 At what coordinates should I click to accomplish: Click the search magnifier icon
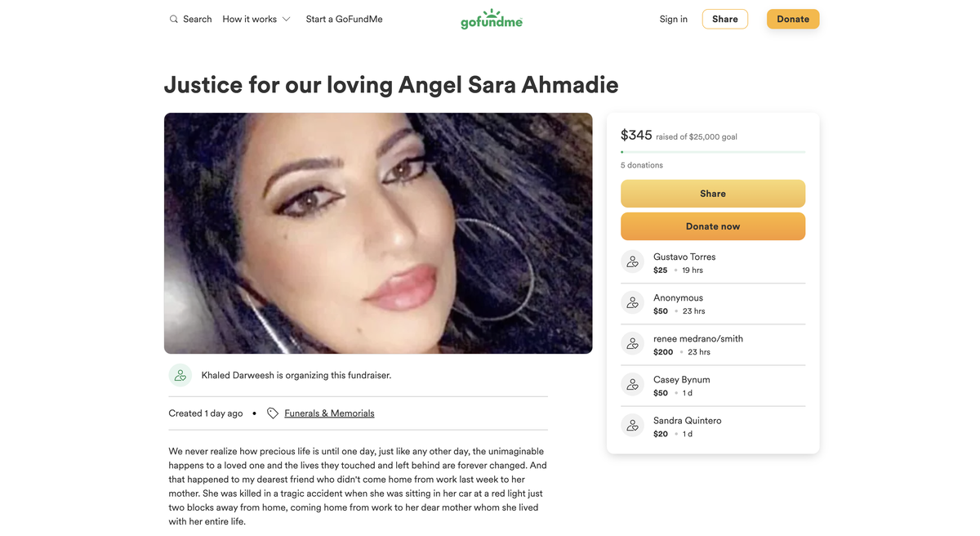coord(173,19)
